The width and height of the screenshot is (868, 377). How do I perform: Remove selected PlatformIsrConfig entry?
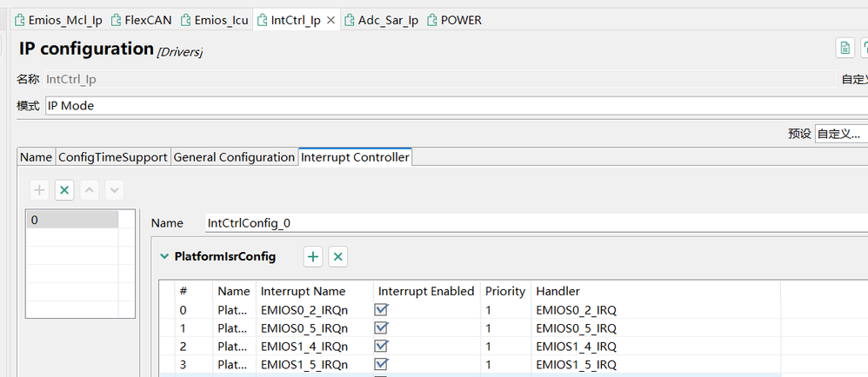(338, 256)
